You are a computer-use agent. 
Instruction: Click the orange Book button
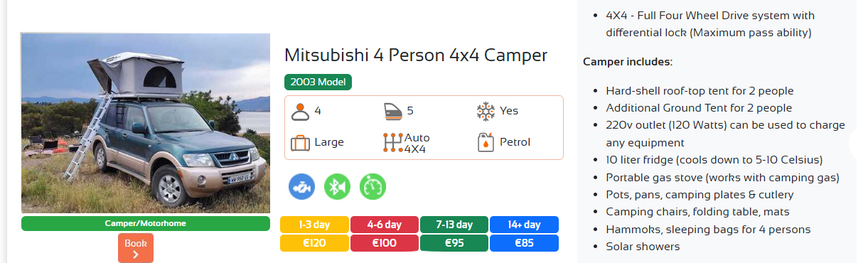pos(135,248)
